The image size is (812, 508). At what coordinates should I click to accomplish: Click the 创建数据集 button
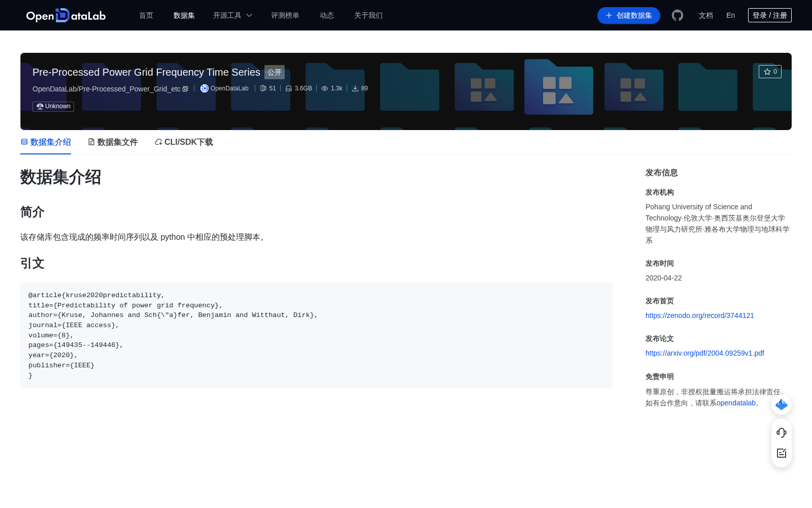pyautogui.click(x=629, y=15)
